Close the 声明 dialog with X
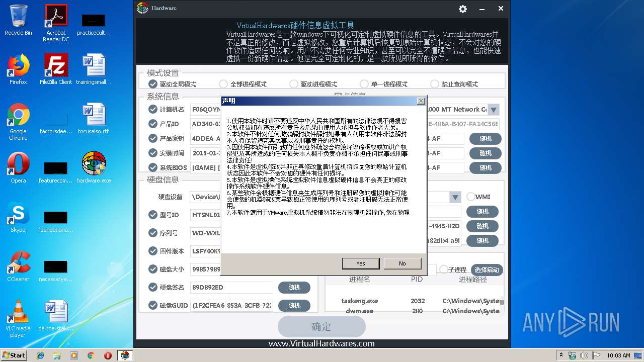The width and height of the screenshot is (644, 362). pyautogui.click(x=421, y=101)
